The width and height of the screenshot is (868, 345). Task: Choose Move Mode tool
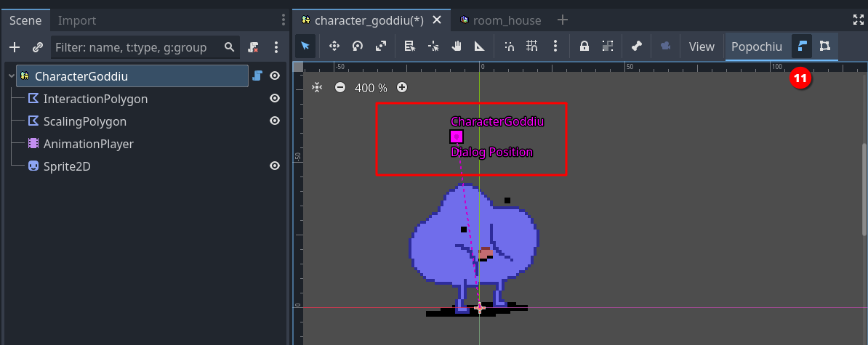(x=334, y=46)
